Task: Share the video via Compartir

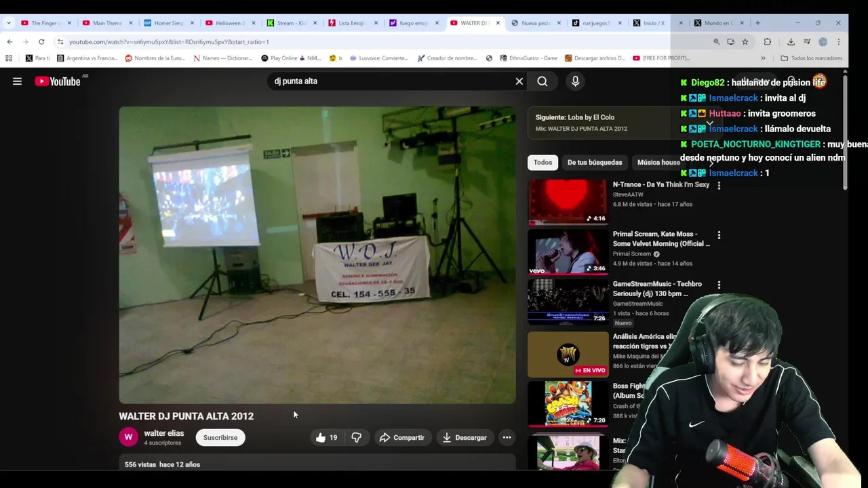Action: (402, 438)
